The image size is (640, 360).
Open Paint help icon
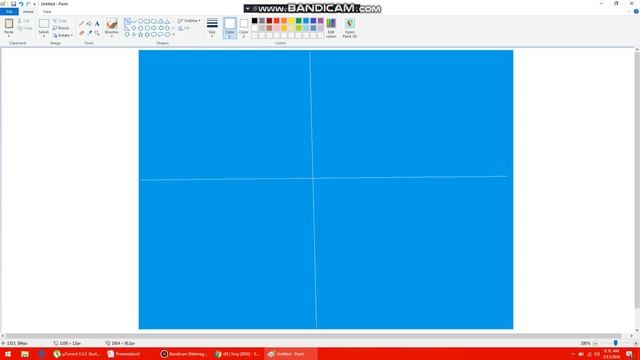click(636, 11)
